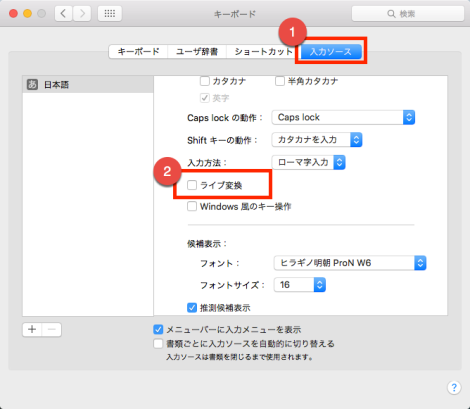Viewport: 470px width, 409px height.
Task: Switch to the ユーザ辞書 tab
Action: 197,52
